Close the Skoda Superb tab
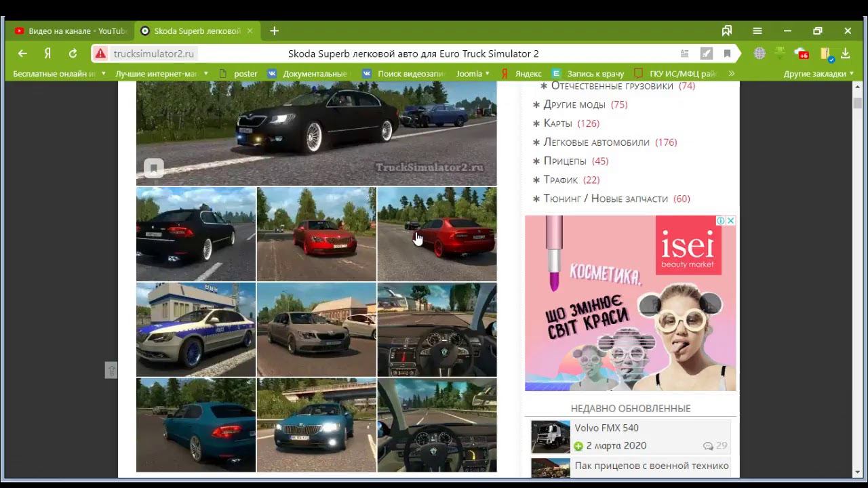The image size is (868, 488). pos(250,30)
